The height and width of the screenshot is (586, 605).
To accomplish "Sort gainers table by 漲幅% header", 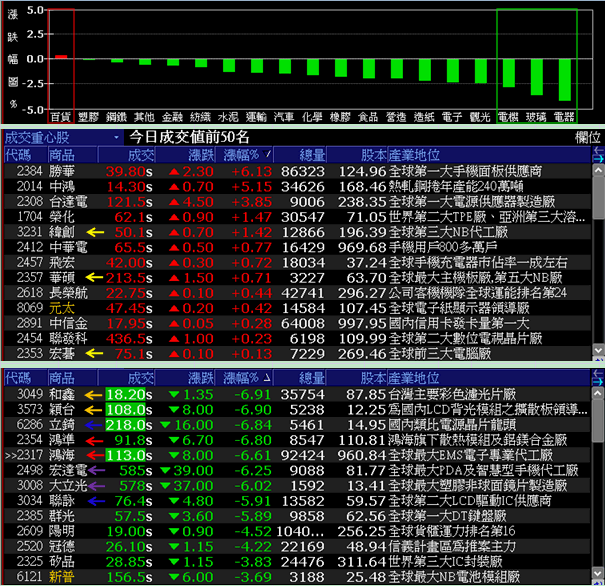I will coord(244,155).
